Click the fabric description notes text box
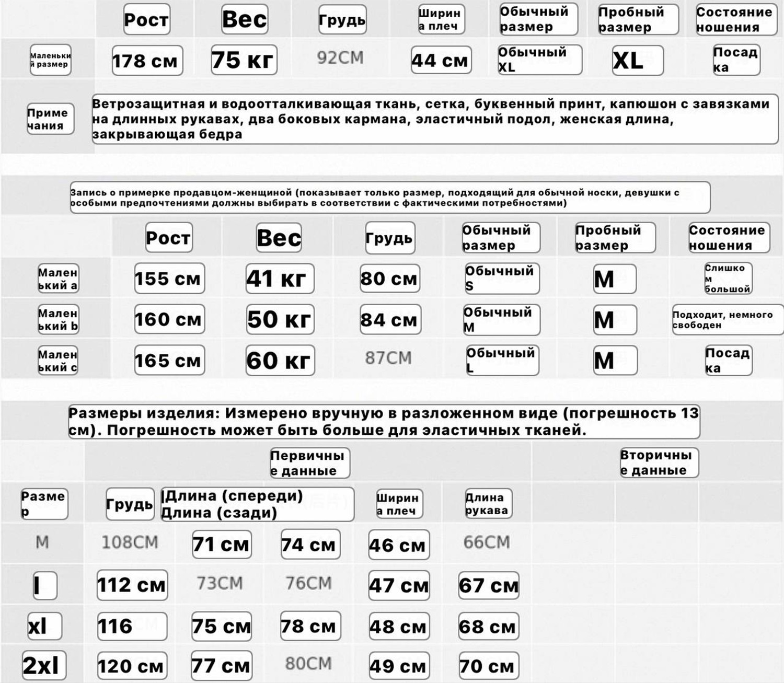This screenshot has width=784, height=683. click(435, 119)
